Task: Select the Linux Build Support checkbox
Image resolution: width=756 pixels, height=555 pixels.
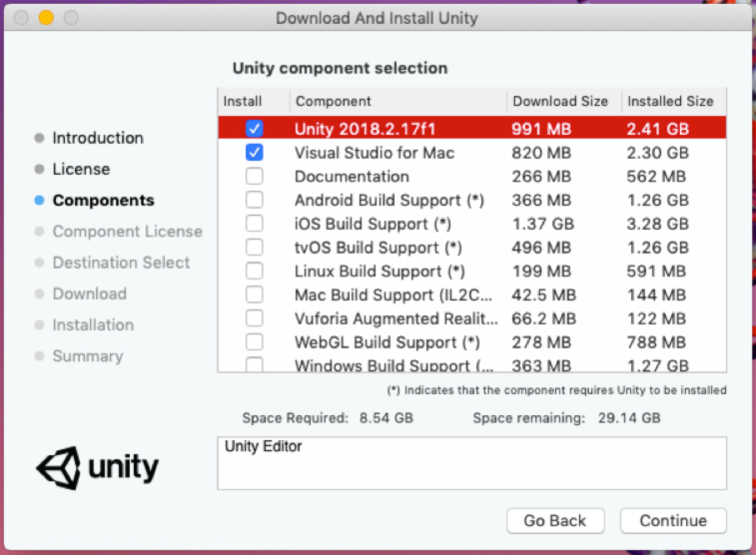Action: (255, 272)
